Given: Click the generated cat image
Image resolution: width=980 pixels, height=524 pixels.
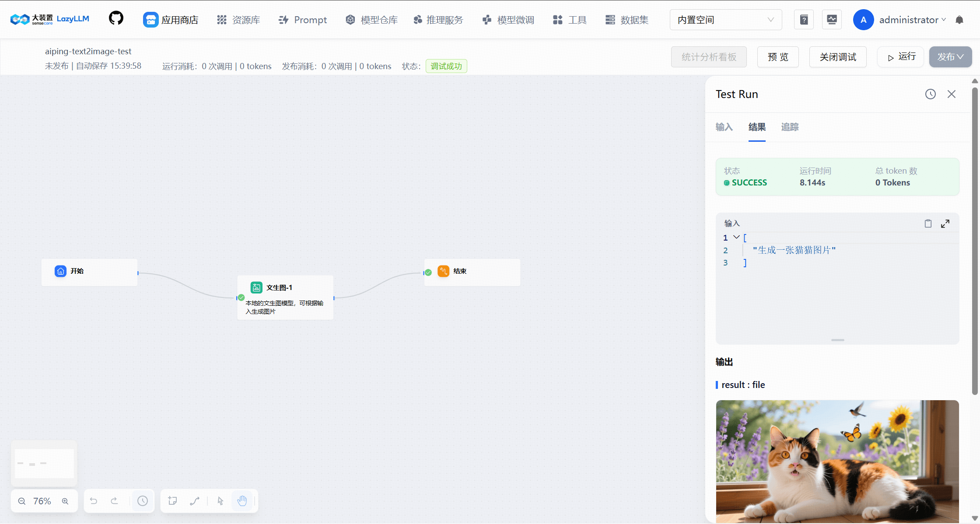Looking at the screenshot, I should pos(837,461).
